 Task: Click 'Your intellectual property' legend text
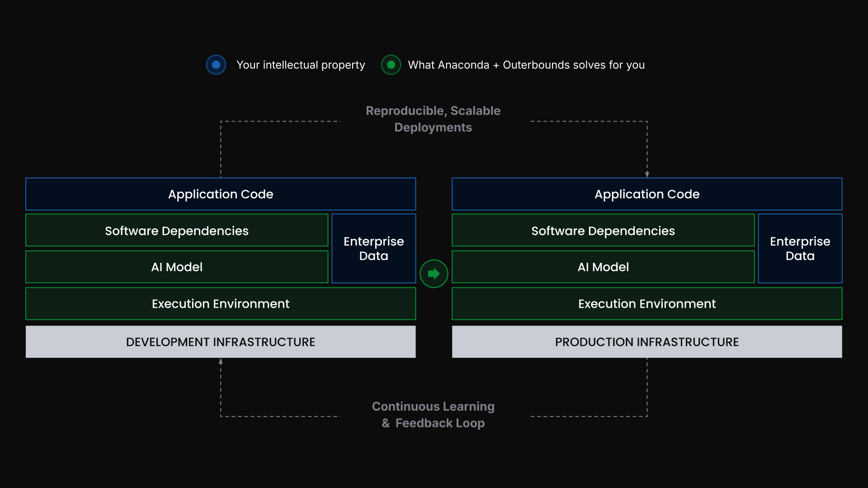pos(301,65)
